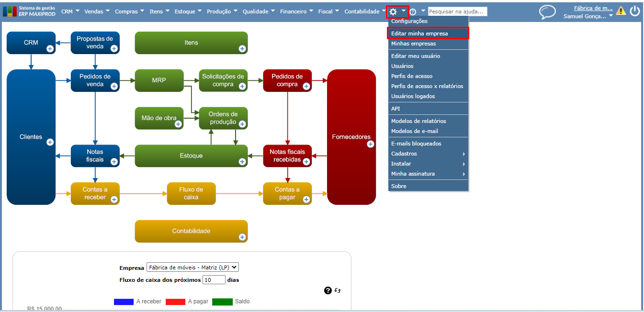Click plus icon on Notas fiscais recebidas box
Viewport: 644px width, 312px height.
coord(306,162)
